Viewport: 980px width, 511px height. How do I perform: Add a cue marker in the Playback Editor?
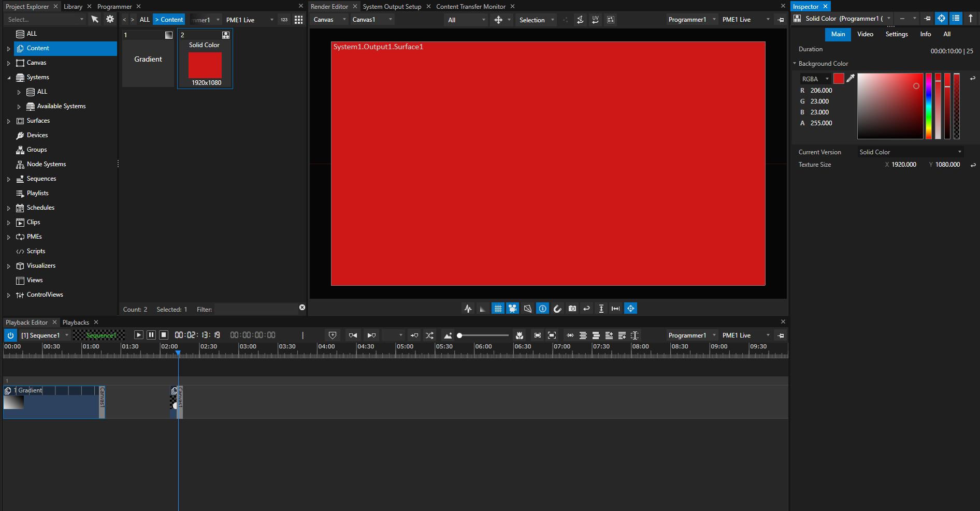333,335
